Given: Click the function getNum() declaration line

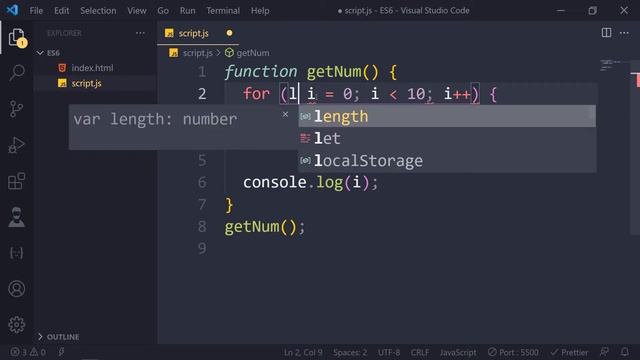Looking at the screenshot, I should (310, 72).
